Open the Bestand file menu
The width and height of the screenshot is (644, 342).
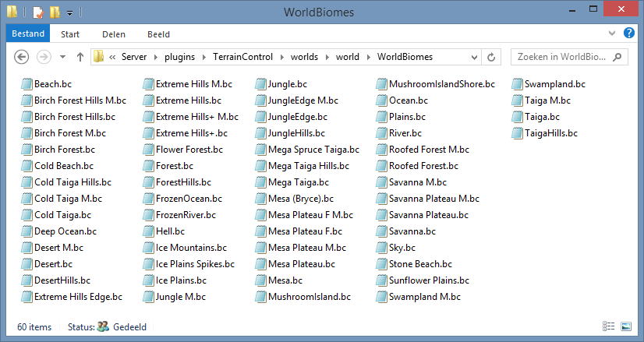pos(28,33)
